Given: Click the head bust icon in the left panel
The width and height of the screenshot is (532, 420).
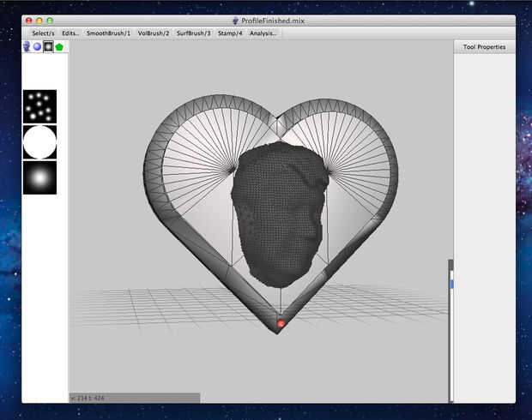Looking at the screenshot, I should click(x=27, y=46).
